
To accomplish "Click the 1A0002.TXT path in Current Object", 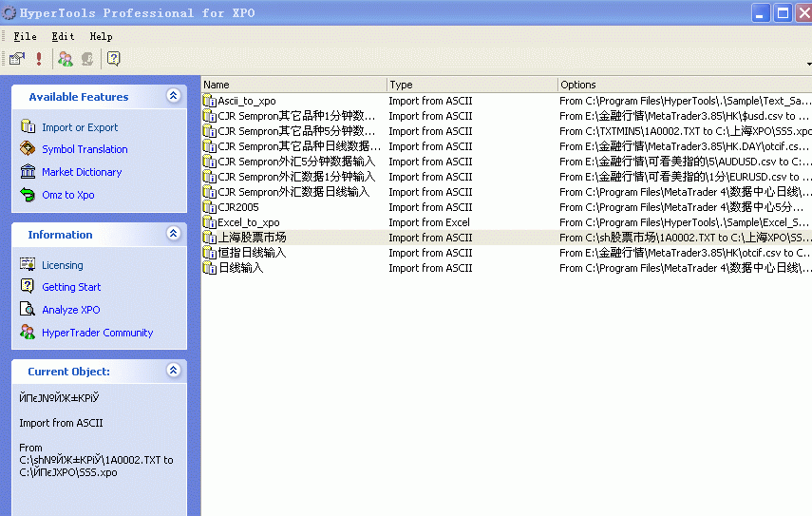I will click(x=96, y=460).
